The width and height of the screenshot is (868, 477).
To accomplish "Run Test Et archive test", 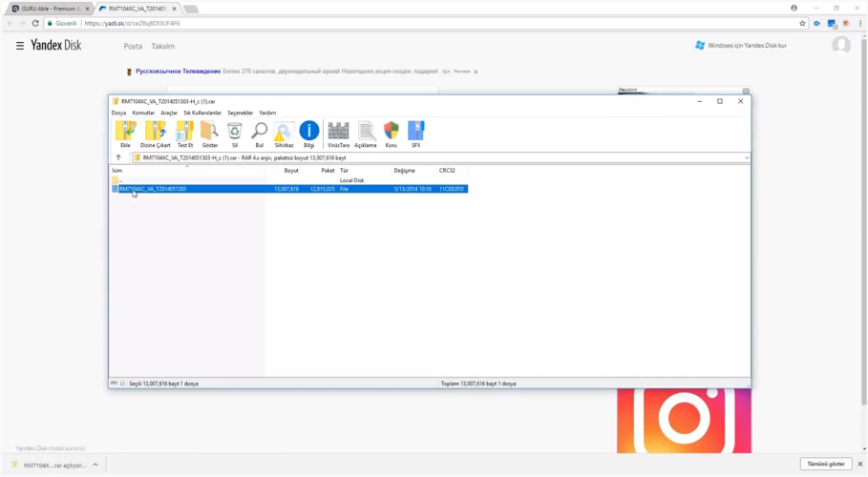I will pos(185,135).
